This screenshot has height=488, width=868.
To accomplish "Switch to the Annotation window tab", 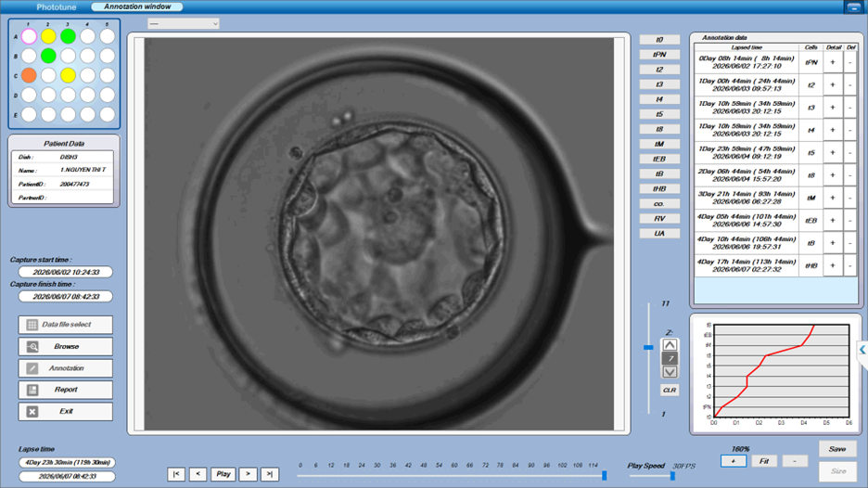I will [x=137, y=6].
